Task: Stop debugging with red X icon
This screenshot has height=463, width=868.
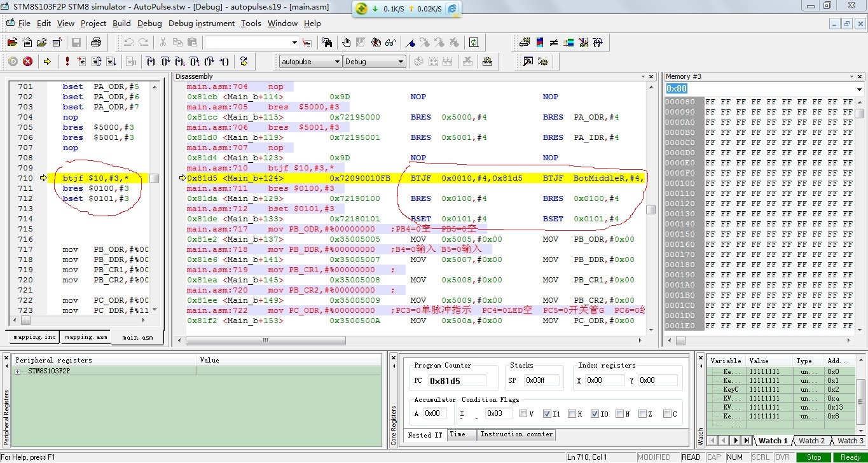Action: (x=27, y=62)
